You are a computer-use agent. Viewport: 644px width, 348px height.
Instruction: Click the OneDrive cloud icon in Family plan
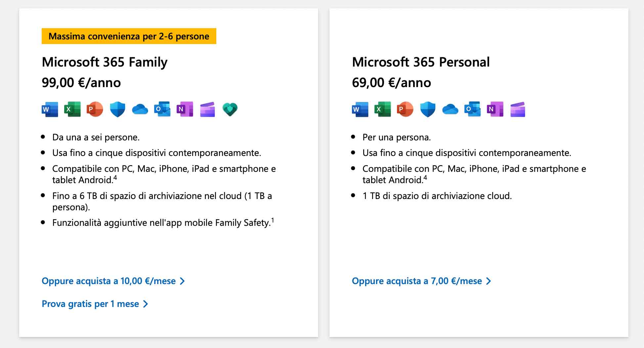[x=140, y=109]
